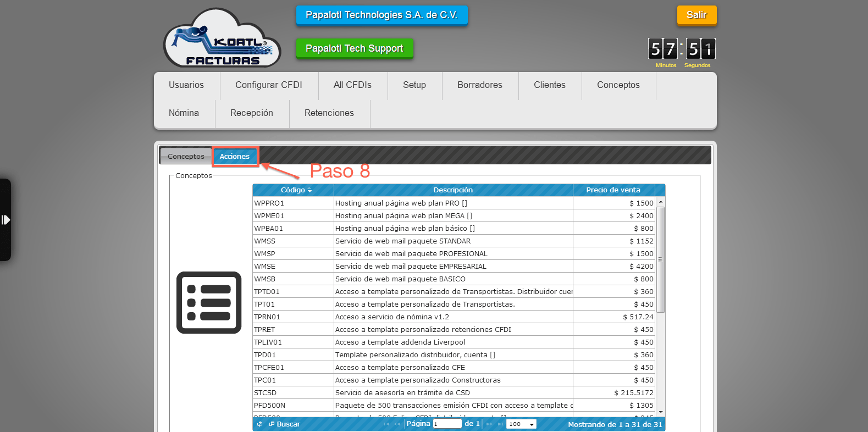Select row with code TPLIV01

coord(454,342)
